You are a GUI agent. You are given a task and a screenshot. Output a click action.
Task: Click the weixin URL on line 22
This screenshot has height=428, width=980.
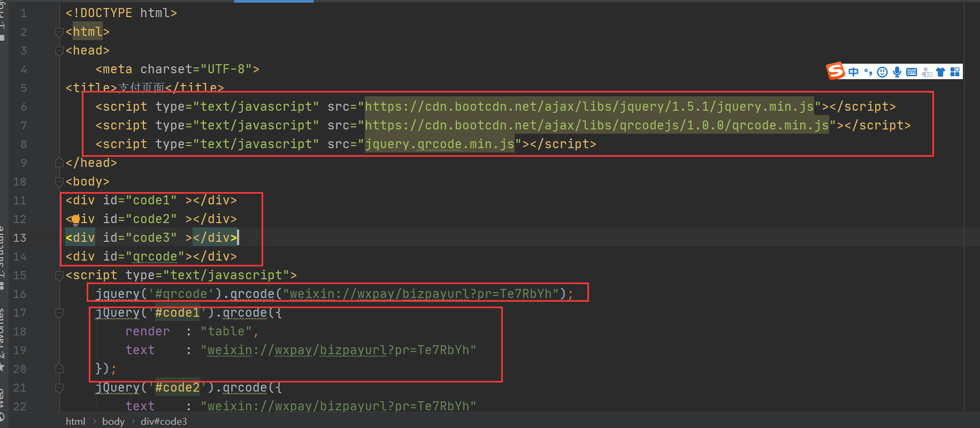tap(339, 406)
